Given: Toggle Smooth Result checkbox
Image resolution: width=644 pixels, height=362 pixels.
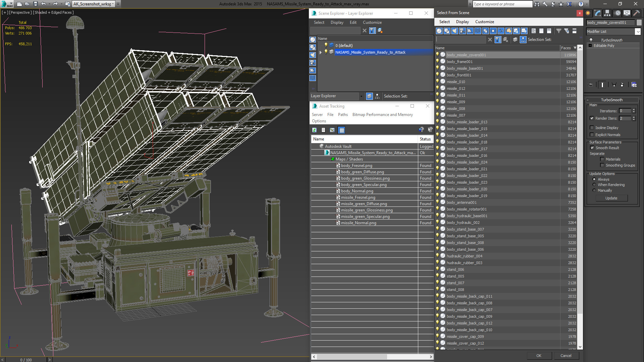Looking at the screenshot, I should click(x=592, y=148).
